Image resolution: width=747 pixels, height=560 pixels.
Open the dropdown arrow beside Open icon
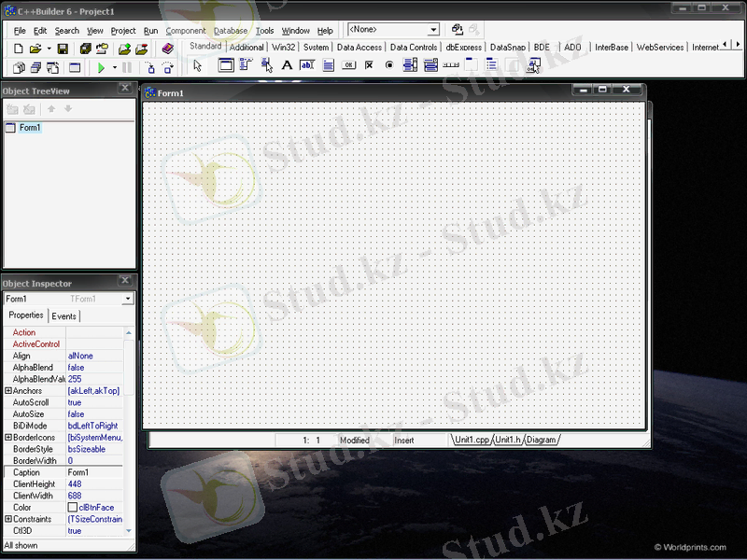click(49, 49)
